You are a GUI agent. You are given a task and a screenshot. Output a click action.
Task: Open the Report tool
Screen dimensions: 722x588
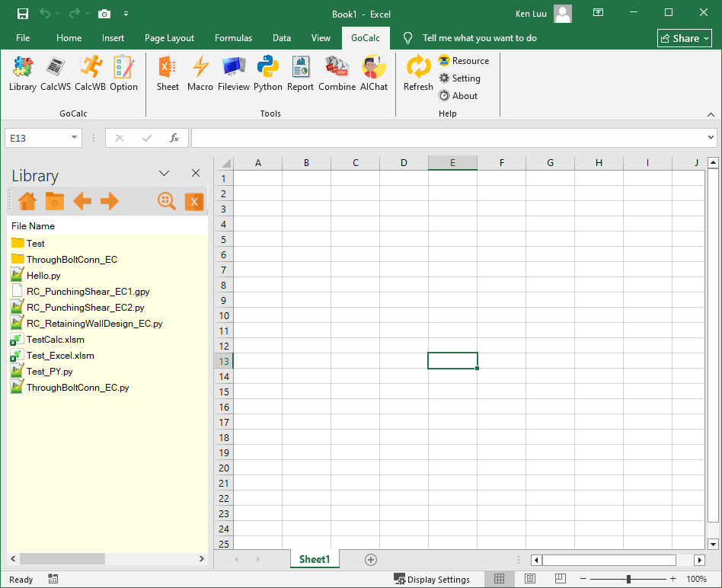(300, 74)
